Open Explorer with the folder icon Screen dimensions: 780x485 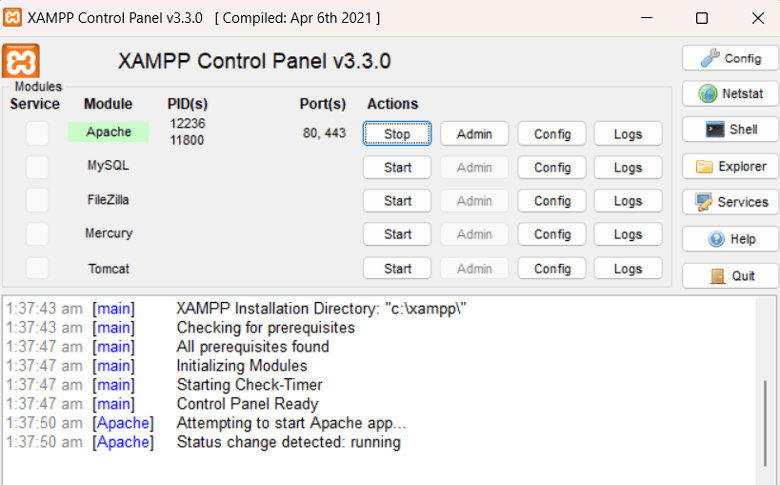tap(730, 166)
